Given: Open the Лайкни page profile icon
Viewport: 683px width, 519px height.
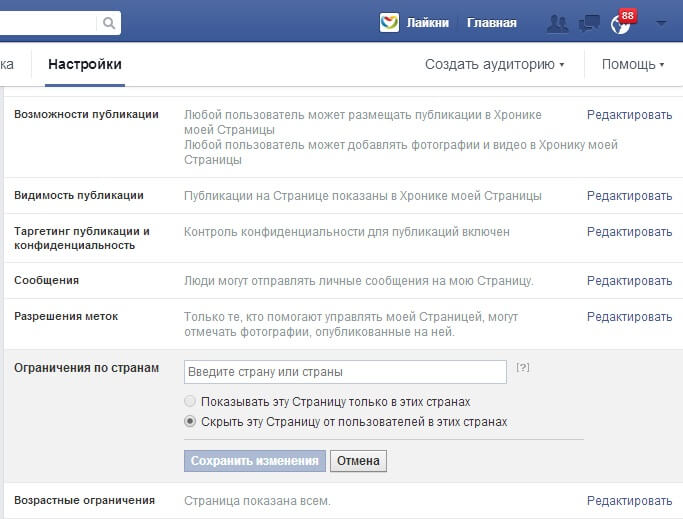Looking at the screenshot, I should [x=390, y=22].
